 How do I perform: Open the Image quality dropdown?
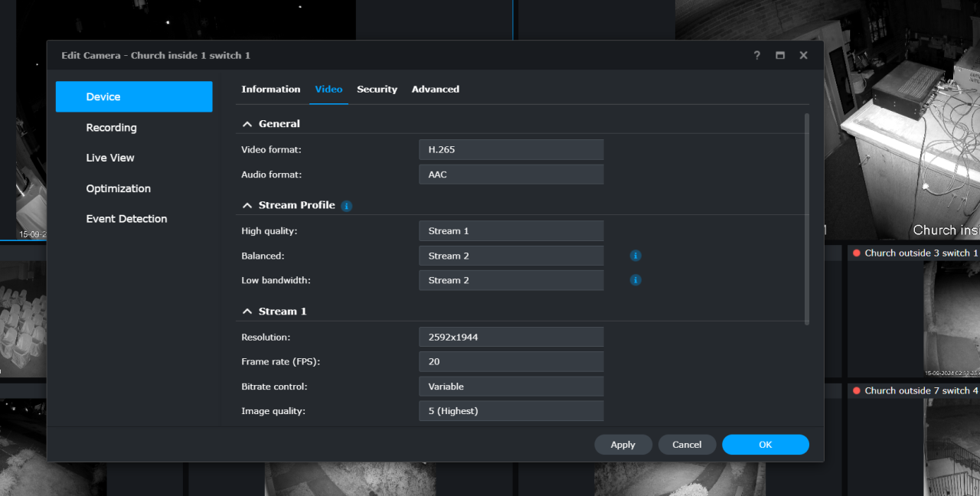(511, 410)
